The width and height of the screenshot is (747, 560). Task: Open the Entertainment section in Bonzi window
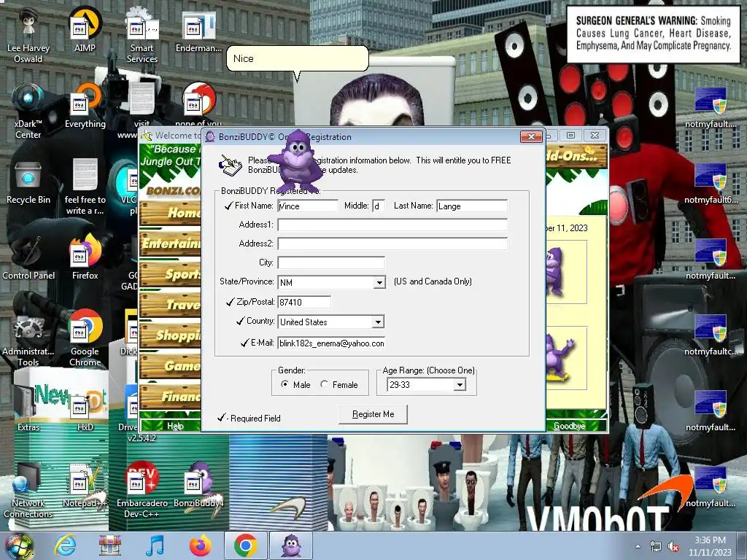(x=170, y=244)
